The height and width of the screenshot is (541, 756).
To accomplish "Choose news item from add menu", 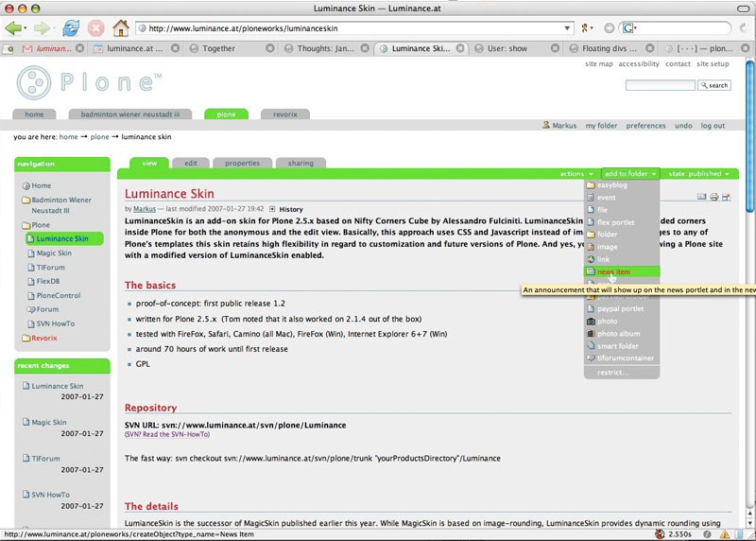I will (613, 271).
